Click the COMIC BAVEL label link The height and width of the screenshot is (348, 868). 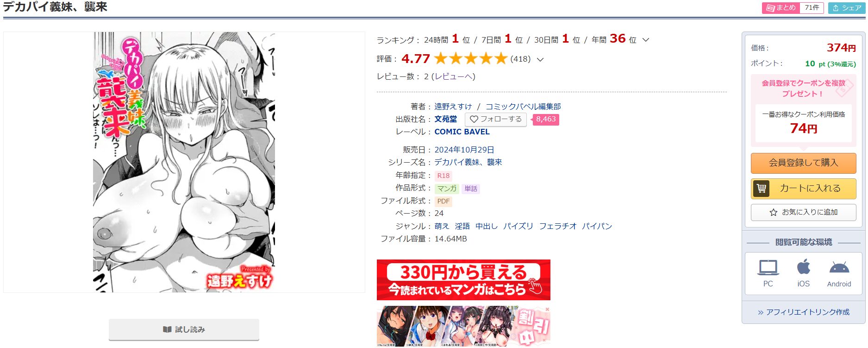coord(462,132)
